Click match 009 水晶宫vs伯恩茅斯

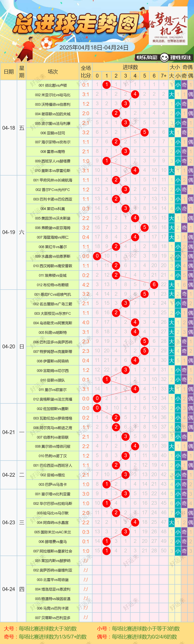pos(53,256)
